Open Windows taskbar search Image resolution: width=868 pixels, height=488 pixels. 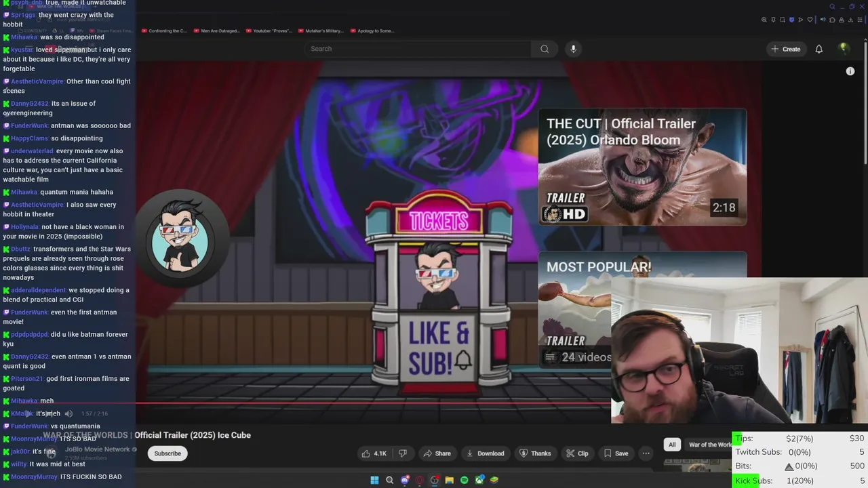389,480
